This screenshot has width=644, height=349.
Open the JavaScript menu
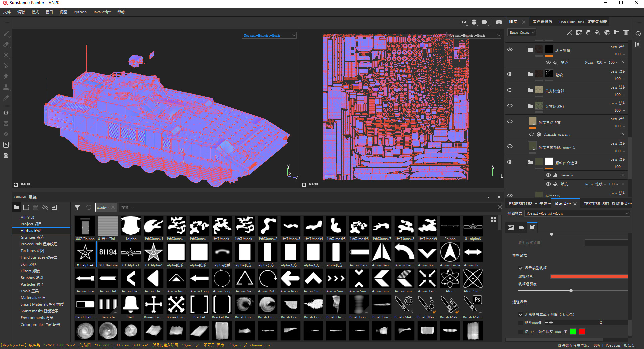tap(102, 12)
